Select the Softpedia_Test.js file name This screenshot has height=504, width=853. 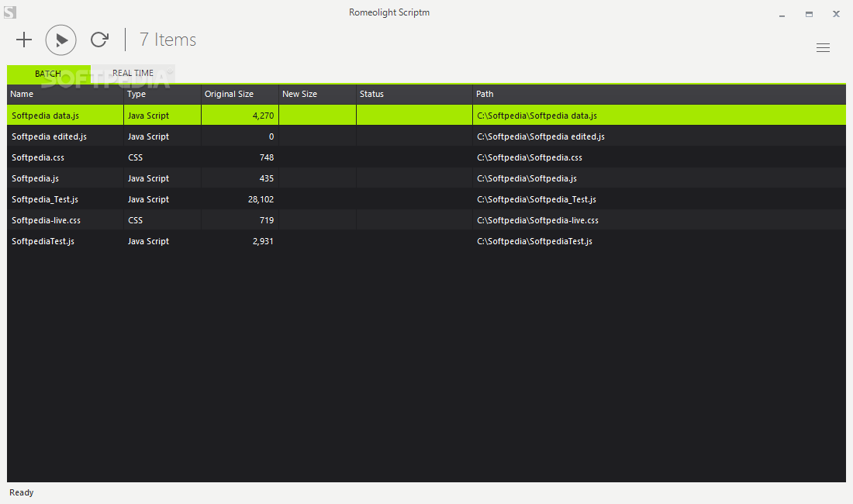click(x=45, y=199)
